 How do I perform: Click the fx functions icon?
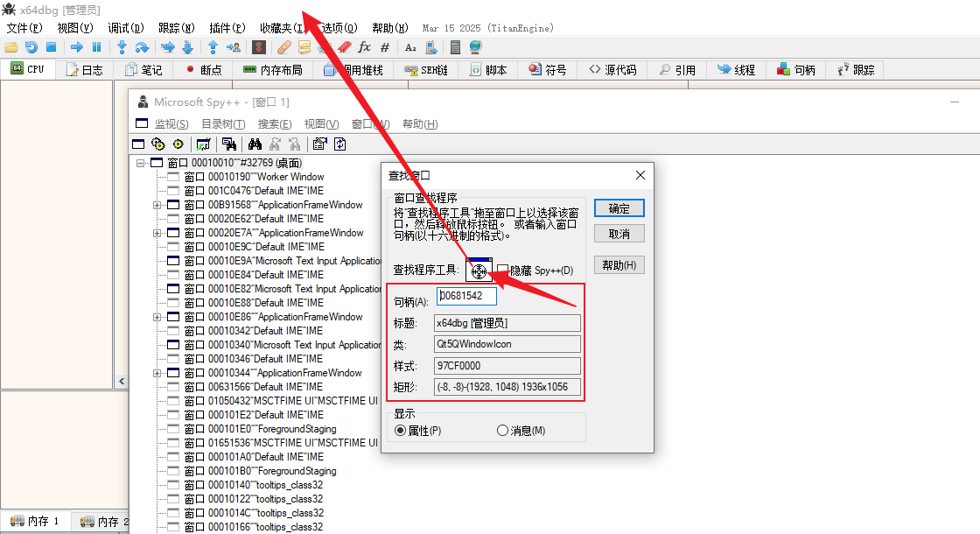click(x=364, y=47)
